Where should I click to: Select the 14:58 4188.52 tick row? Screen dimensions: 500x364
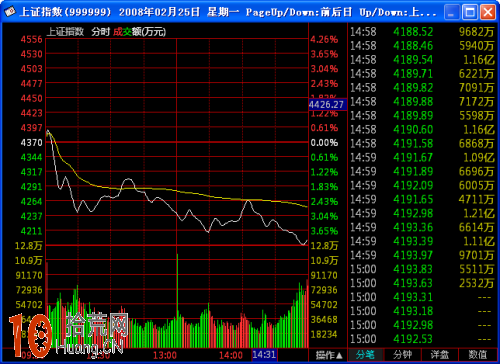click(422, 32)
